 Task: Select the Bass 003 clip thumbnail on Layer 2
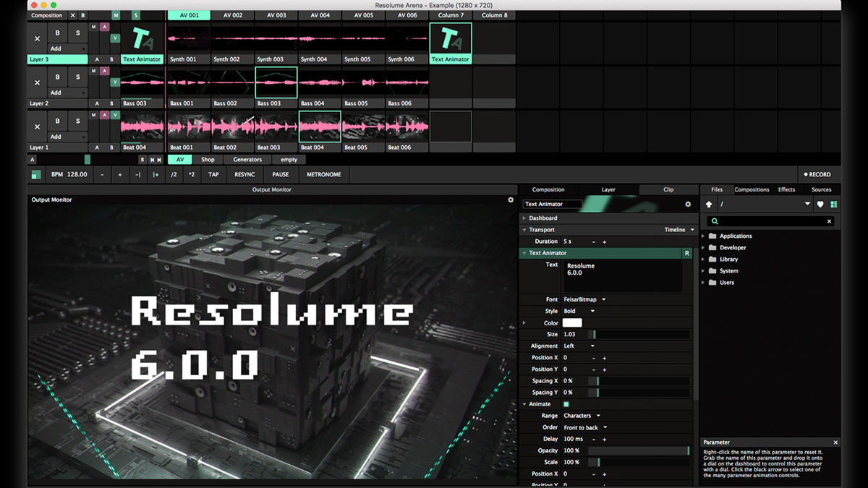pyautogui.click(x=276, y=82)
